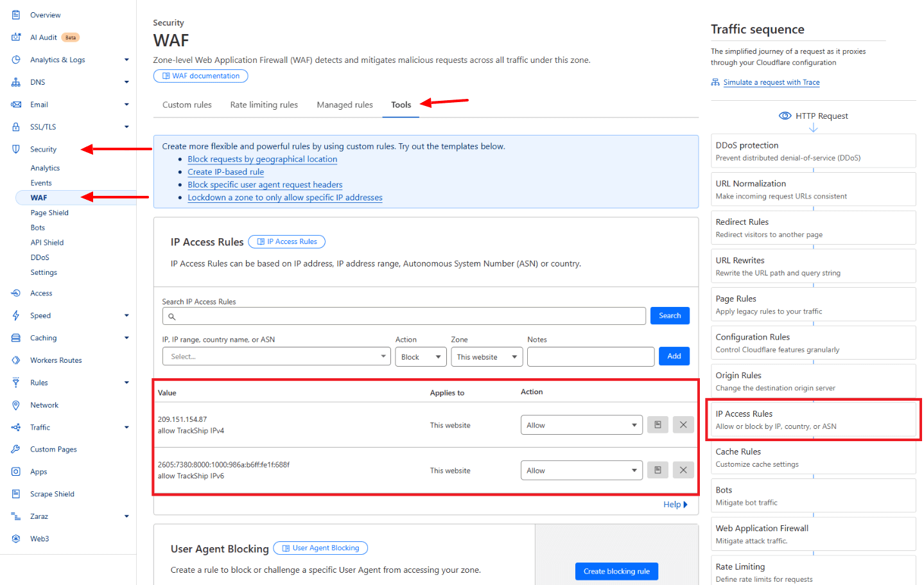The height and width of the screenshot is (585, 924).
Task: Open the Network section icon
Action: point(17,405)
